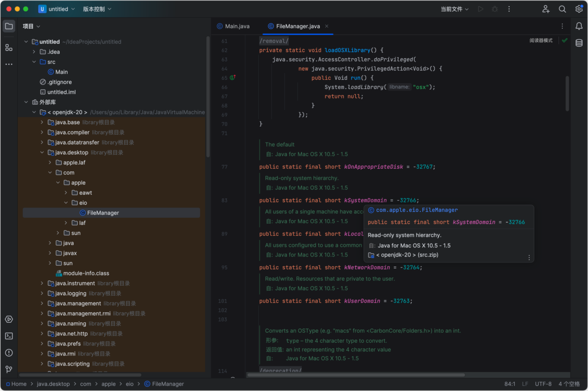Open the 版本控制 version control dropdown
Image resolution: width=588 pixels, height=391 pixels.
tap(97, 9)
